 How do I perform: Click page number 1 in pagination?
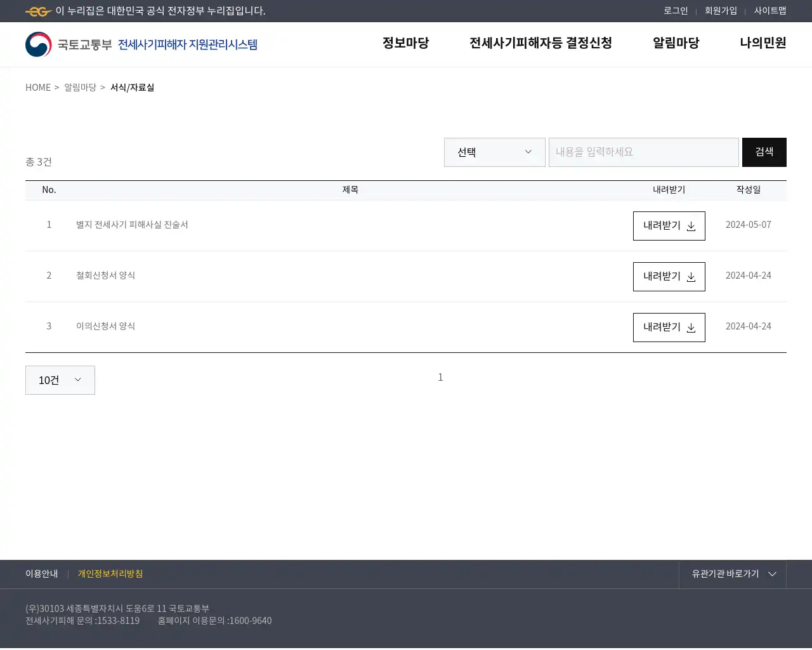[440, 378]
